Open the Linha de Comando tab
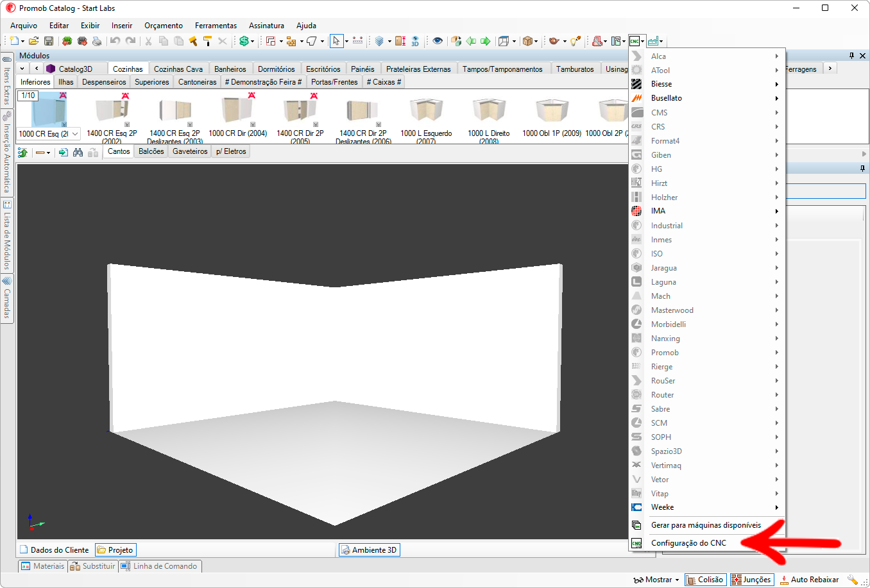The image size is (870, 588). pyautogui.click(x=160, y=566)
